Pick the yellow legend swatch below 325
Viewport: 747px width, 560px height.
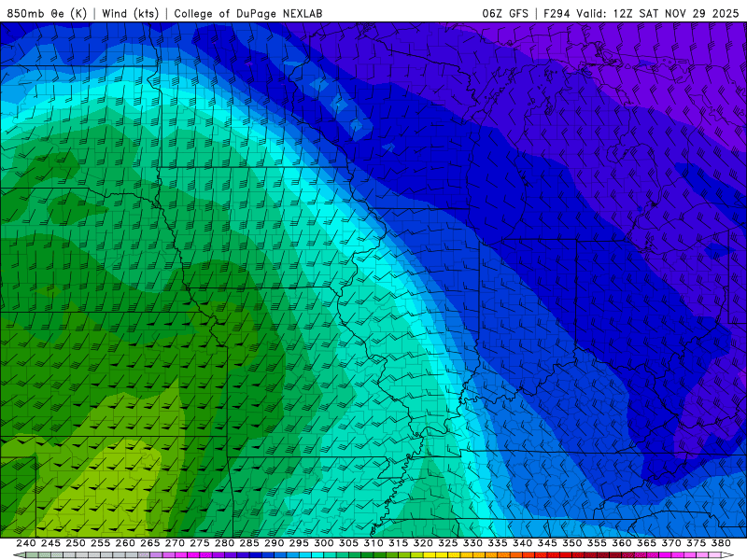point(442,555)
